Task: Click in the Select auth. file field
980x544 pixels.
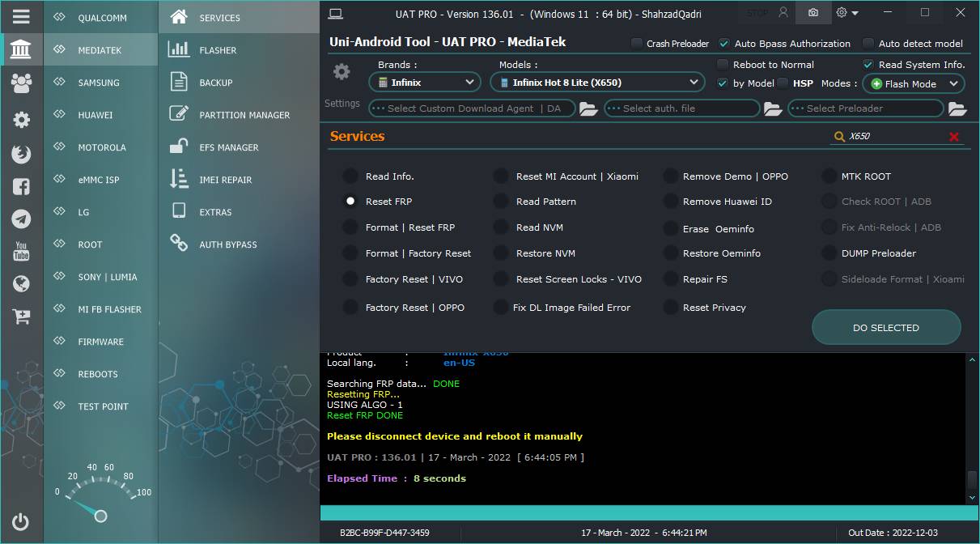Action: click(682, 108)
